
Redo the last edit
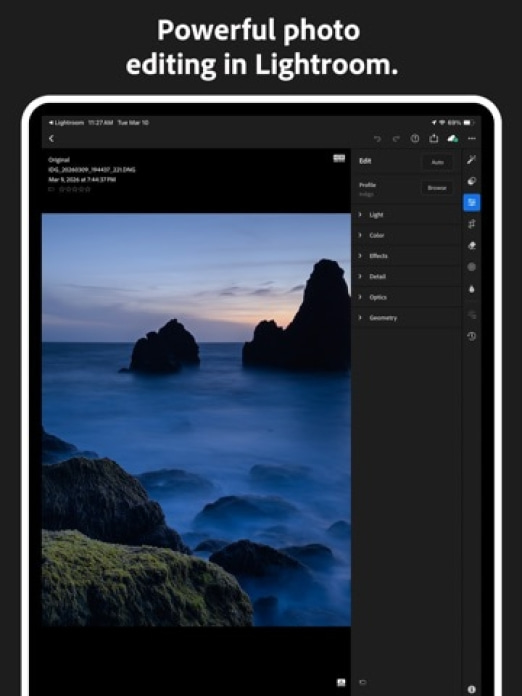point(396,139)
